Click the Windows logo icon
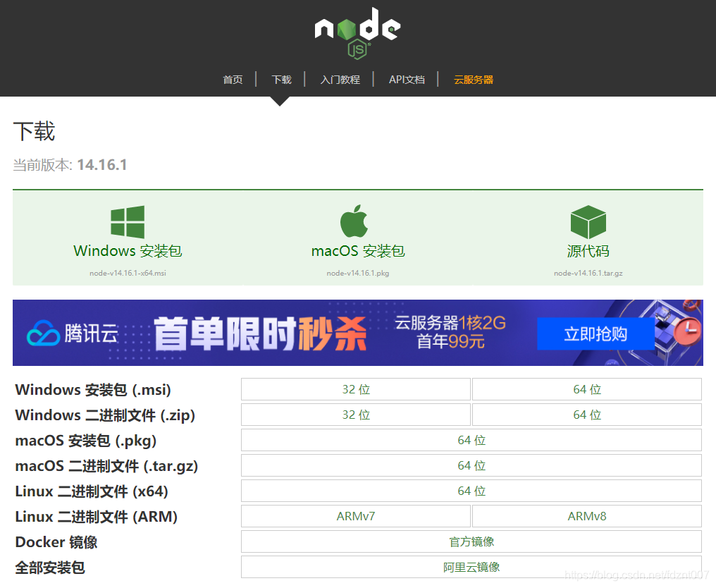Screen dimensions: 716x588 pos(128,222)
